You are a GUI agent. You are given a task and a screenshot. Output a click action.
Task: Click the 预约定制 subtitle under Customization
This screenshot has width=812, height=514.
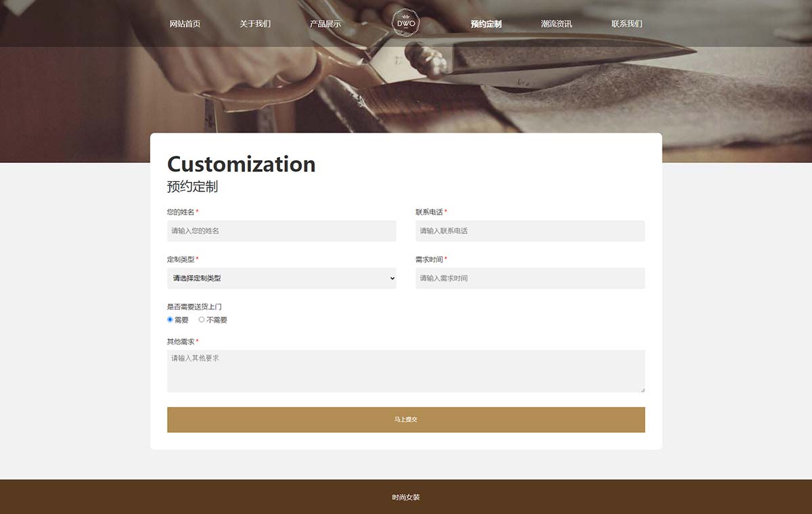[x=193, y=187]
